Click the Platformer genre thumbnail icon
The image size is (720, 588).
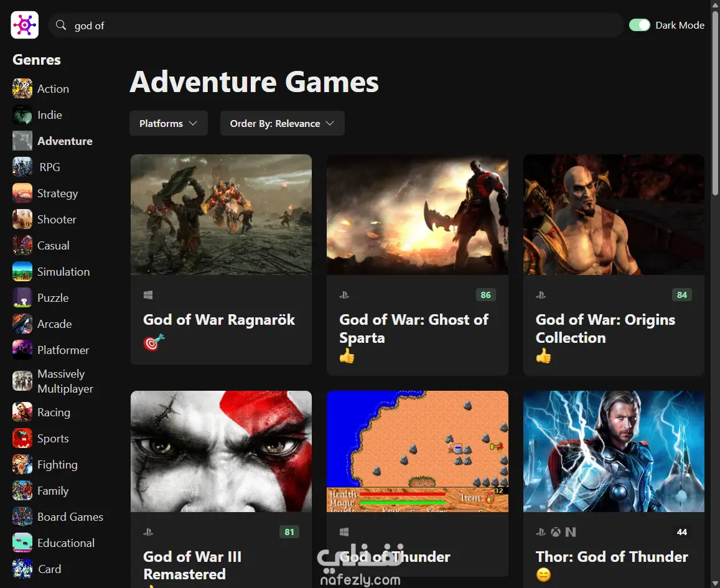click(x=22, y=350)
